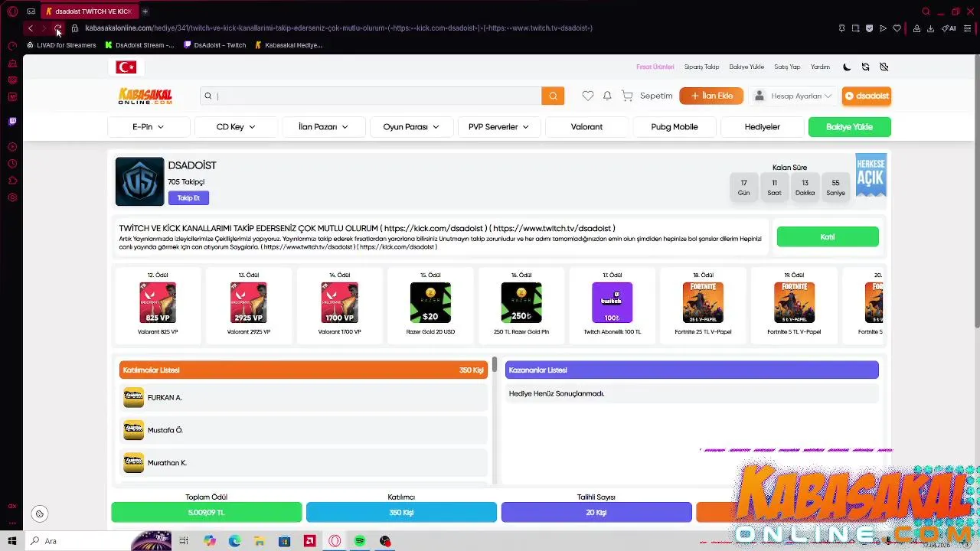This screenshot has height=551, width=980.
Task: Click the dsadoist profile button
Action: pyautogui.click(x=867, y=96)
